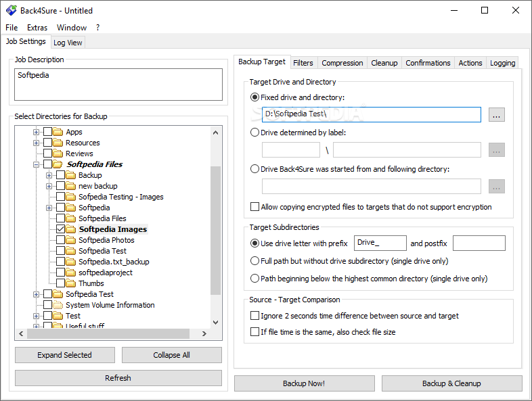This screenshot has width=532, height=401.
Task: Select Full path without drive subdirectory option
Action: pyautogui.click(x=254, y=261)
